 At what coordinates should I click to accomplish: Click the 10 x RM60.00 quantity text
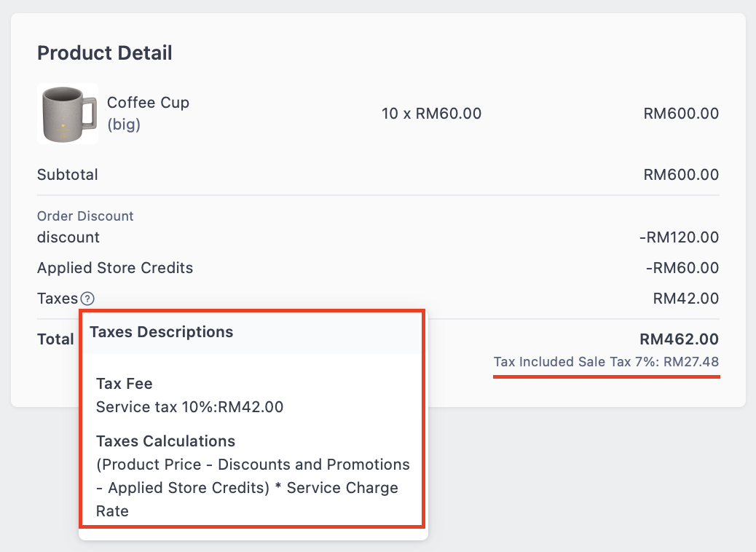click(431, 114)
